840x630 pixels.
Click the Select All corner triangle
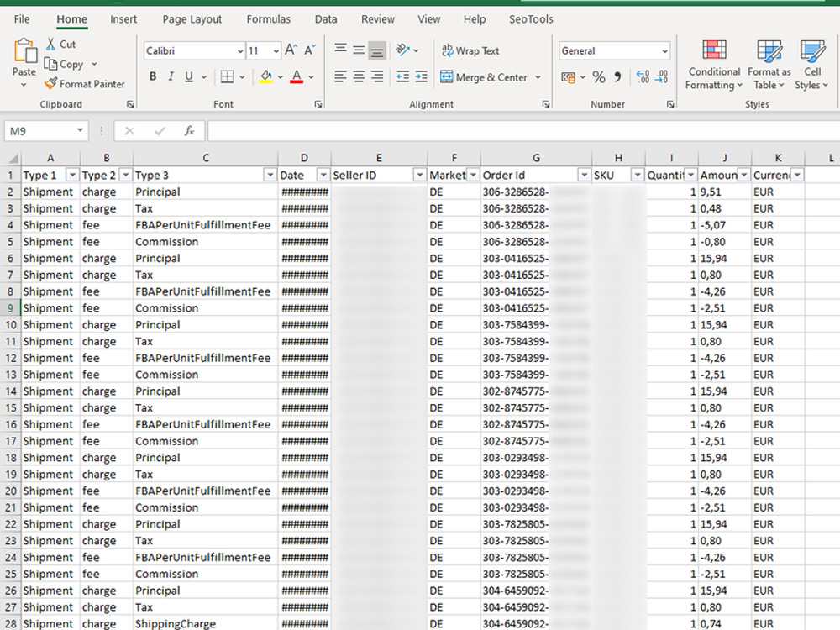(13, 158)
